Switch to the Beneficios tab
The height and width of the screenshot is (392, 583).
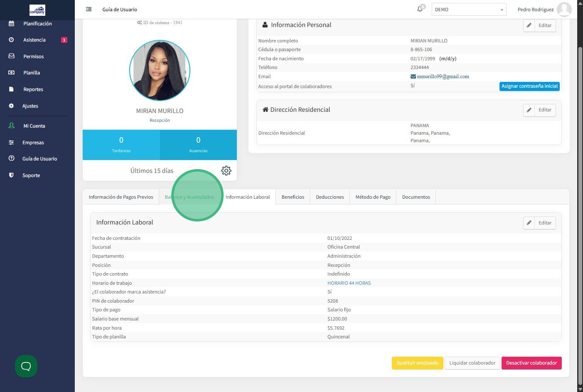pyautogui.click(x=293, y=197)
